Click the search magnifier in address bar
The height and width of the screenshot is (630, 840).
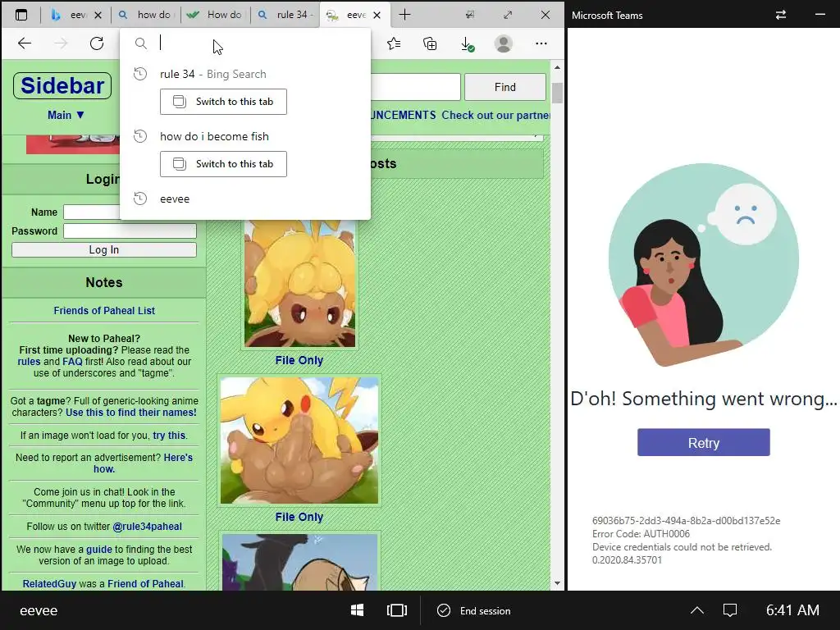141,43
